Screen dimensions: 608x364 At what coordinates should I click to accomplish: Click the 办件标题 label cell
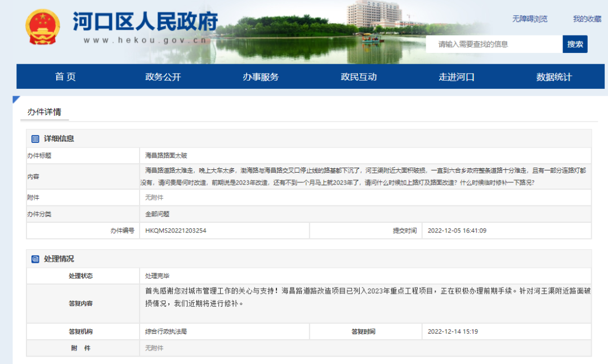coord(83,155)
